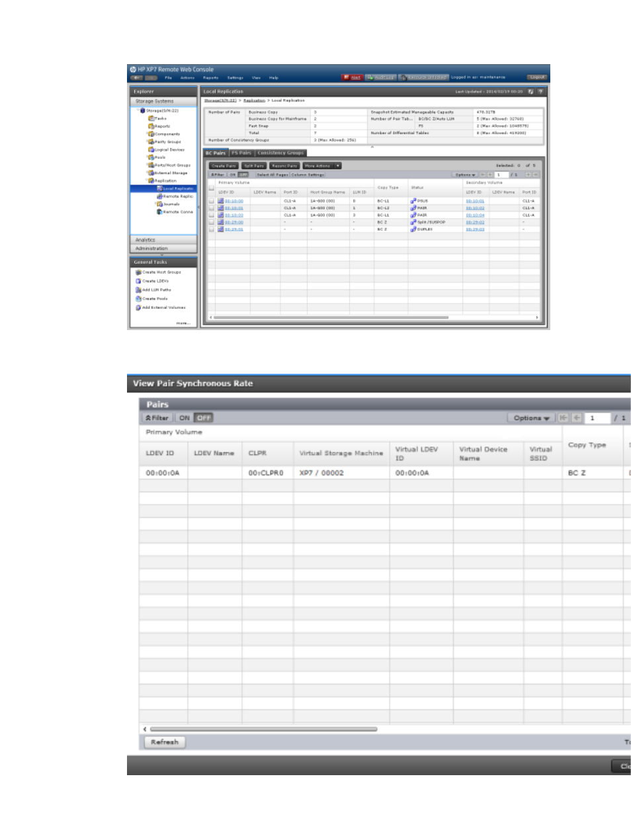This screenshot has width=631, height=840.
Task: Turn Pairs dialog filter OFF
Action: point(204,418)
